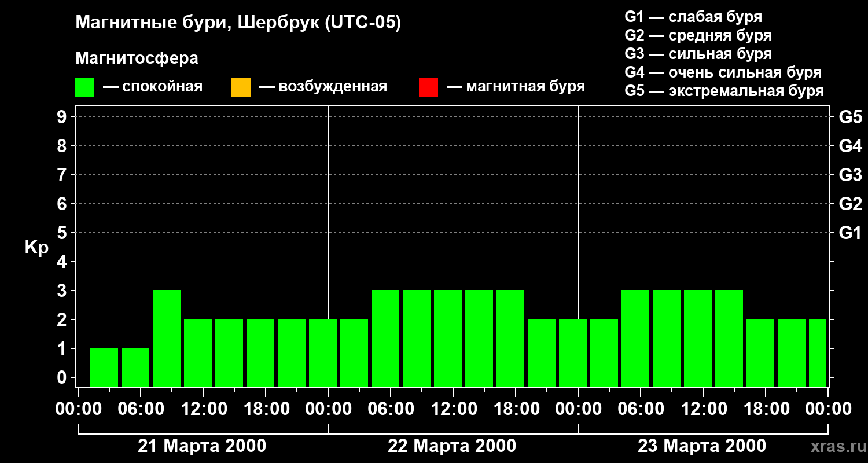Click the '21 Марта 2000' date label
868x463 pixels.
(x=202, y=446)
